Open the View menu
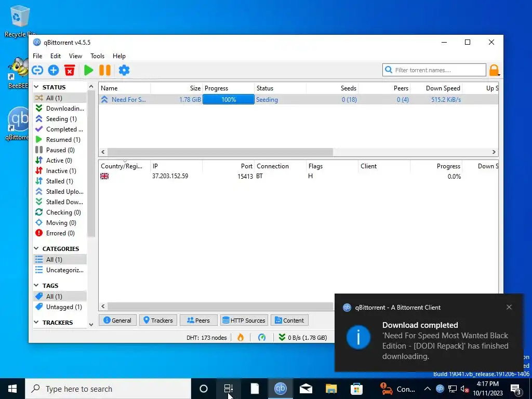Image resolution: width=532 pixels, height=399 pixels. pyautogui.click(x=75, y=56)
